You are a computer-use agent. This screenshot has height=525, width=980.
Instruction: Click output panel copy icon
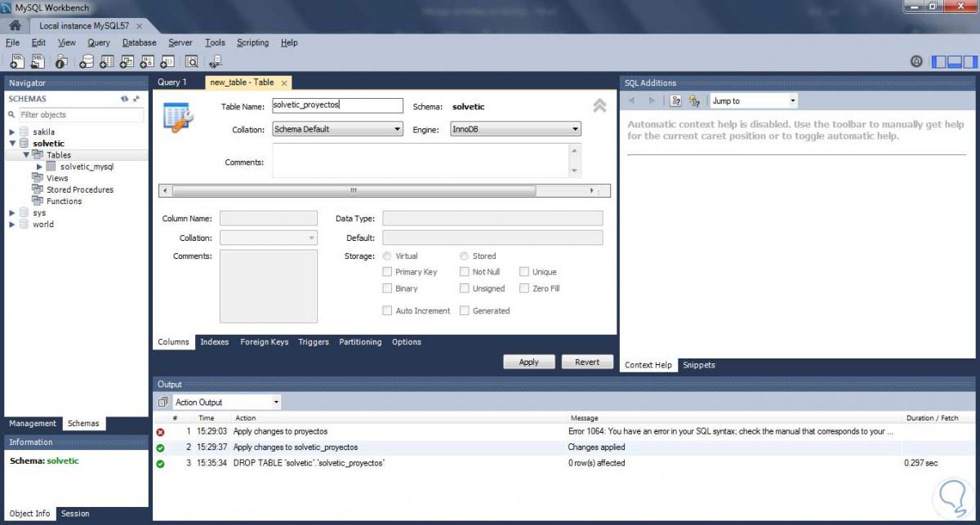163,402
